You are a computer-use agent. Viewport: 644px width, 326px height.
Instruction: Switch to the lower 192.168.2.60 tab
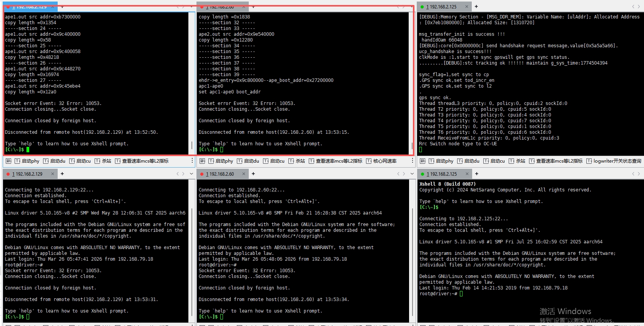coord(220,174)
